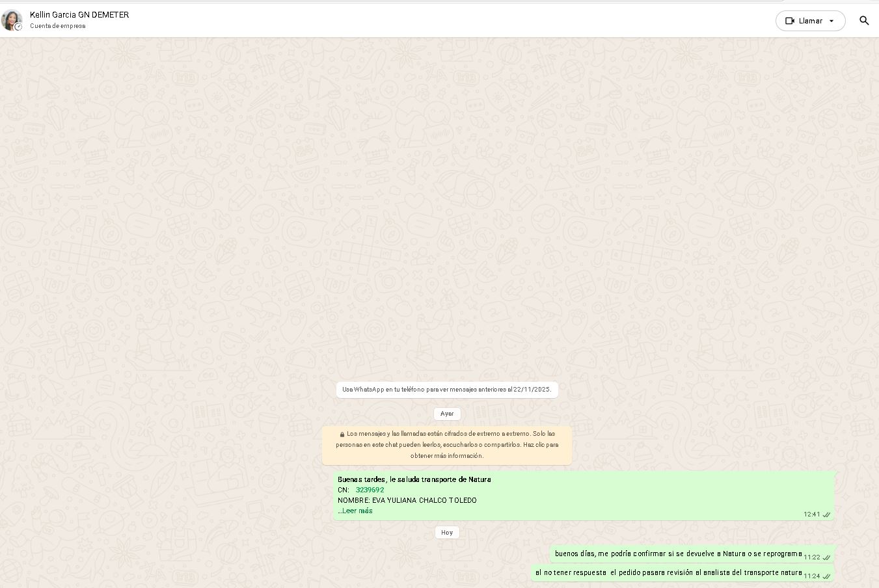Click double check marks on 11:22 message
This screenshot has width=879, height=588.
tap(826, 557)
